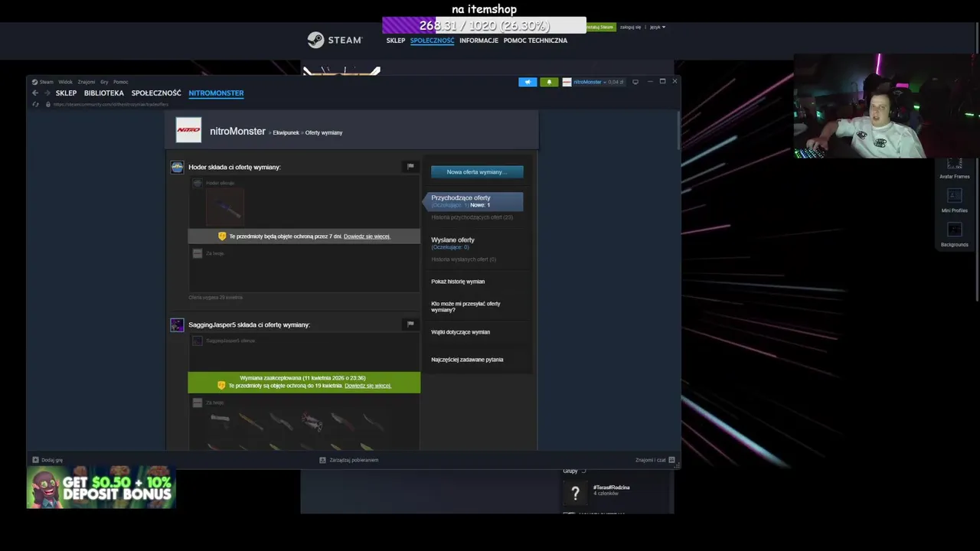980x551 pixels.
Task: Click the #Teraz#Rodzina group name
Action: 611,487
